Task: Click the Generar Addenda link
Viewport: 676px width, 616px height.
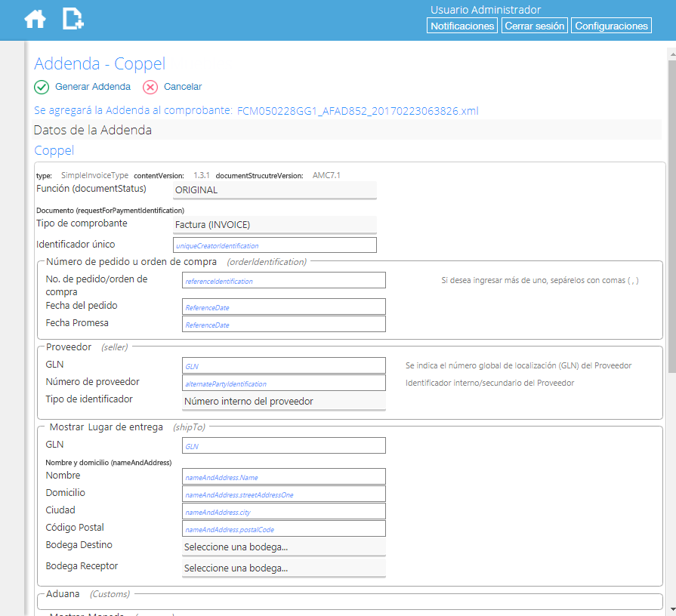Action: (93, 87)
